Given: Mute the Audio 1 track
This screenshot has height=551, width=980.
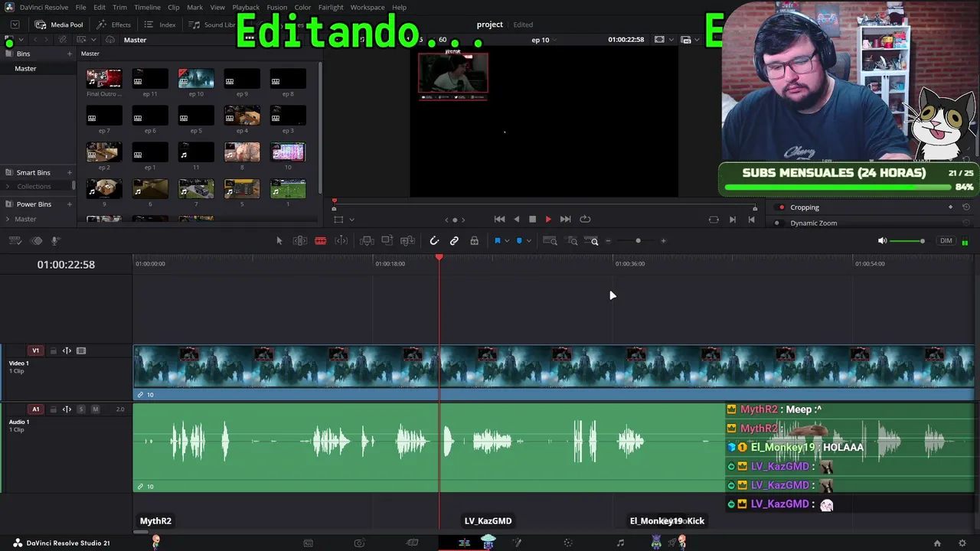Looking at the screenshot, I should (x=95, y=409).
